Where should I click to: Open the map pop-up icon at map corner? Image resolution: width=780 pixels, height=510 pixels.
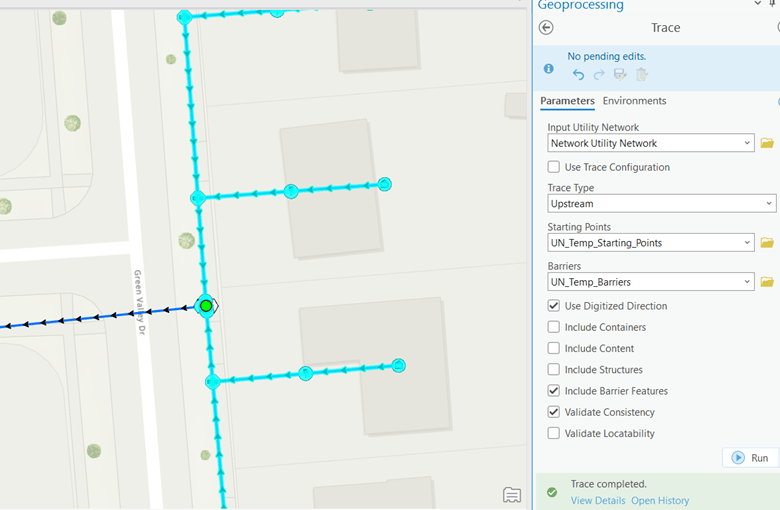point(512,495)
